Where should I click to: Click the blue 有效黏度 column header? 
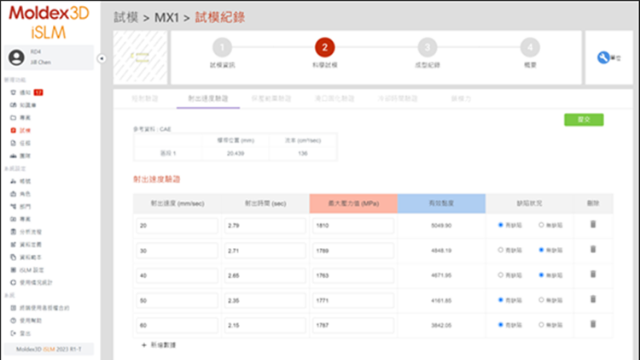[x=441, y=203]
